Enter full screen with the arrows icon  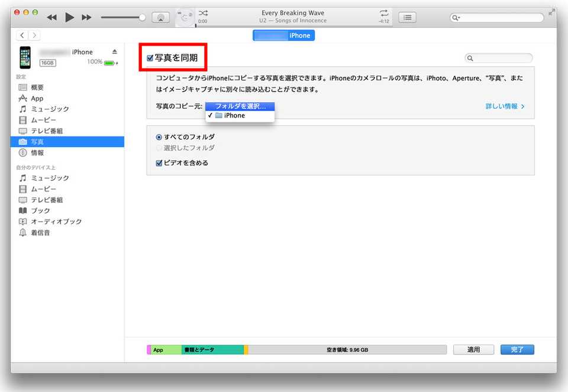[x=551, y=12]
